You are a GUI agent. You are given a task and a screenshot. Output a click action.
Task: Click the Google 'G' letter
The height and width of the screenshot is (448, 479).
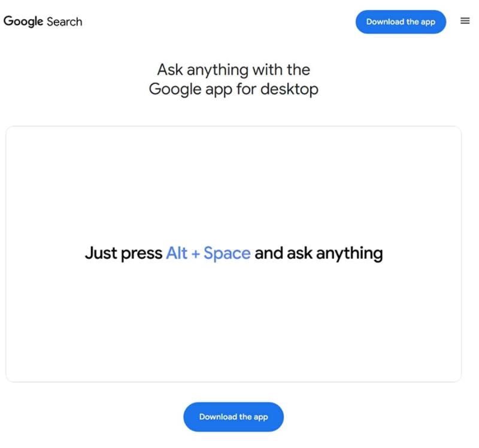coord(8,21)
